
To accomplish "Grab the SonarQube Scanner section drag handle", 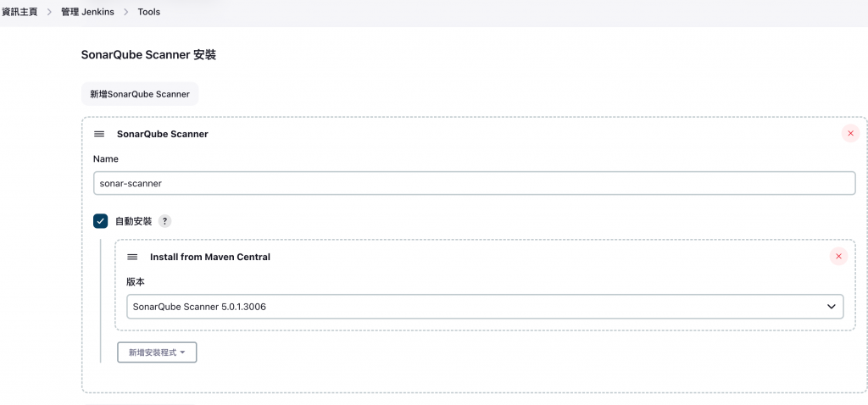I will point(99,134).
